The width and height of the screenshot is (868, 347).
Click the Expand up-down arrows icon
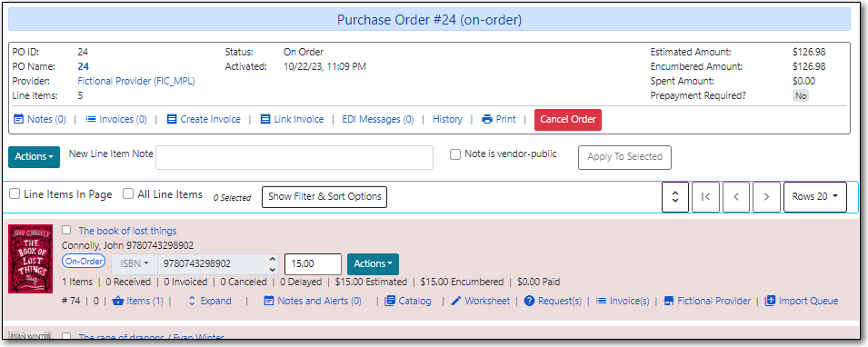pos(192,301)
